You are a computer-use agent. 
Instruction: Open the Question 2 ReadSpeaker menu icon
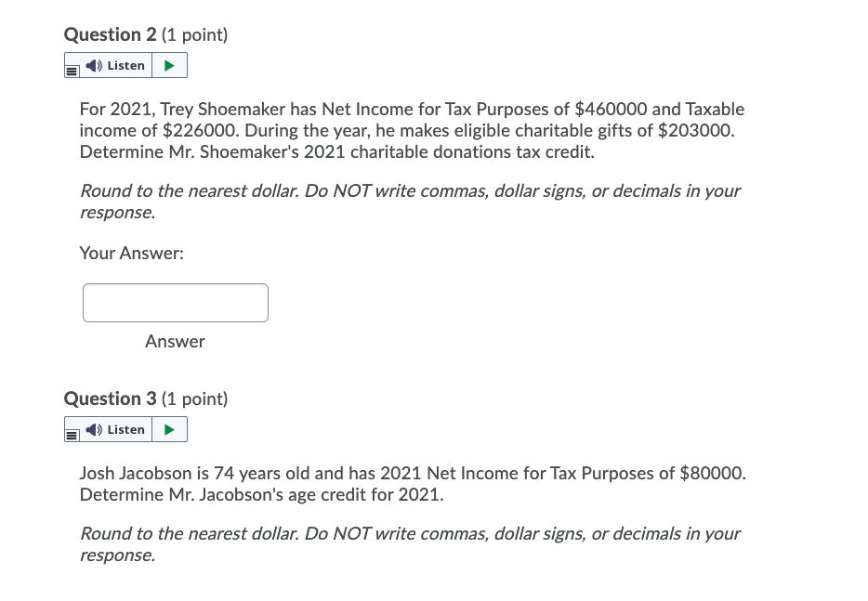coord(72,66)
